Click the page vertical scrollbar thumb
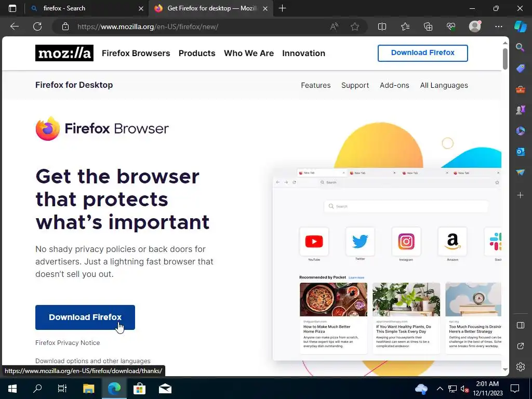The width and height of the screenshot is (532, 399). tap(505, 59)
